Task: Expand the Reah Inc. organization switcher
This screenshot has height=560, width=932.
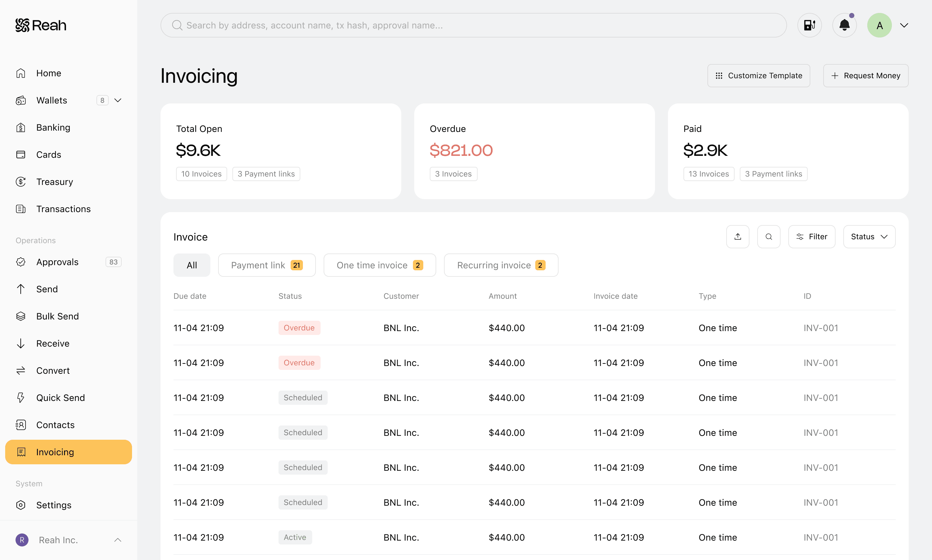Action: (x=117, y=540)
